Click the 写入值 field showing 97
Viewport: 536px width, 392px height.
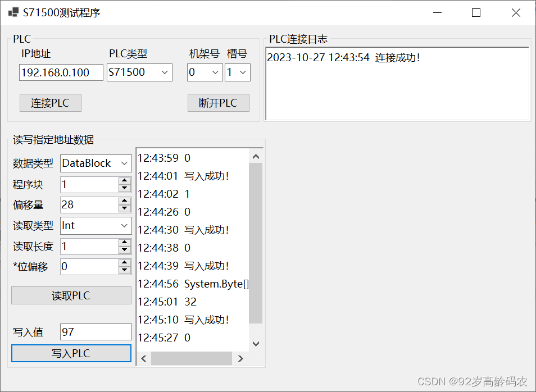tap(96, 332)
